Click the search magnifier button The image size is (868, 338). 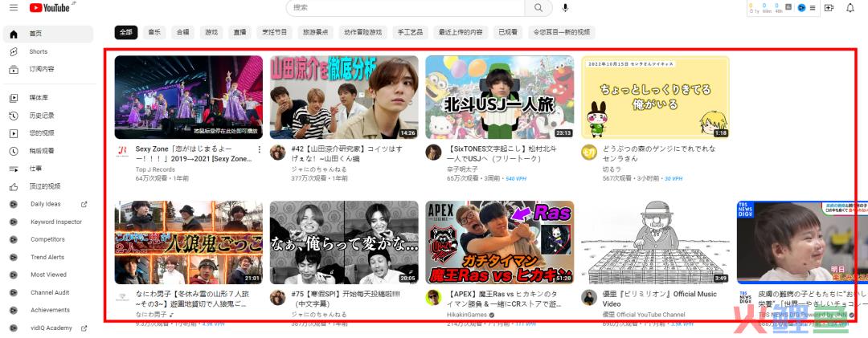538,8
